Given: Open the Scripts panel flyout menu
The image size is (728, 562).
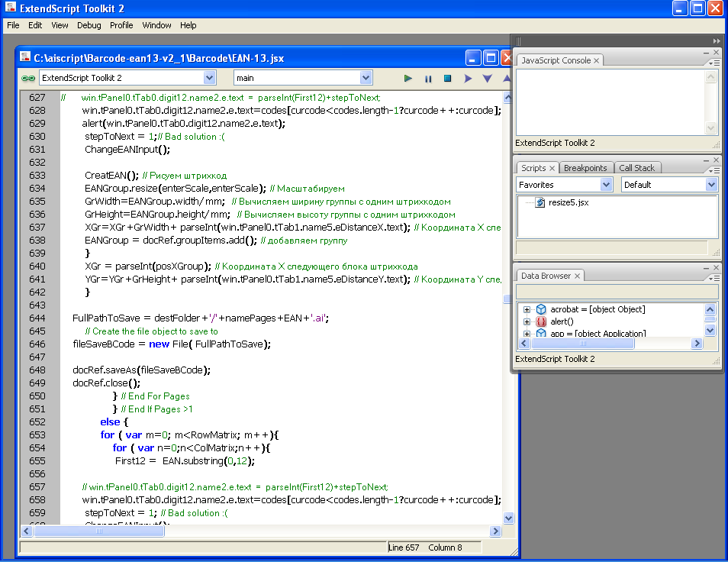Looking at the screenshot, I should coord(714,170).
